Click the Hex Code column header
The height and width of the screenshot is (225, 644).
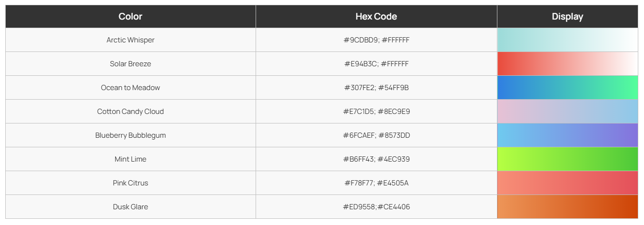point(376,17)
